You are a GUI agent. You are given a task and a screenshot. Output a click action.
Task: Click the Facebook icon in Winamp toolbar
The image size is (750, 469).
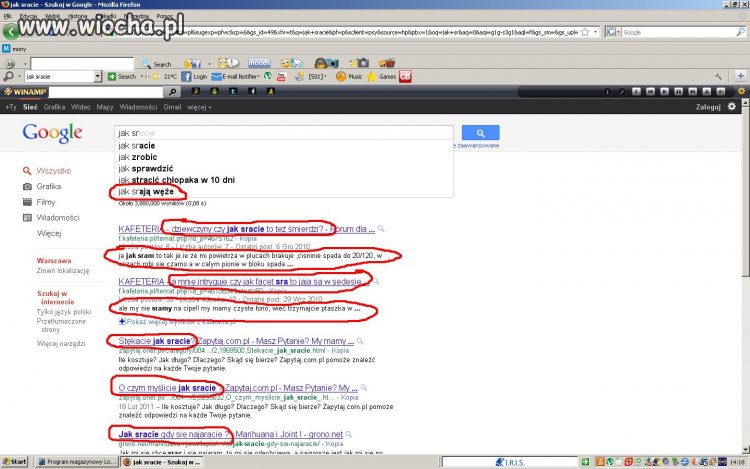[x=252, y=91]
